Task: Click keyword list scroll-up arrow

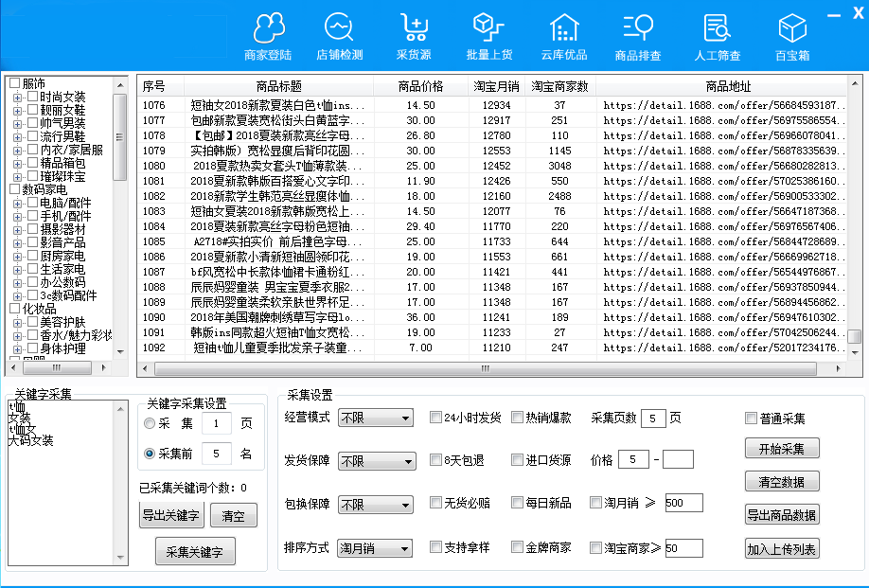Action: 120,408
